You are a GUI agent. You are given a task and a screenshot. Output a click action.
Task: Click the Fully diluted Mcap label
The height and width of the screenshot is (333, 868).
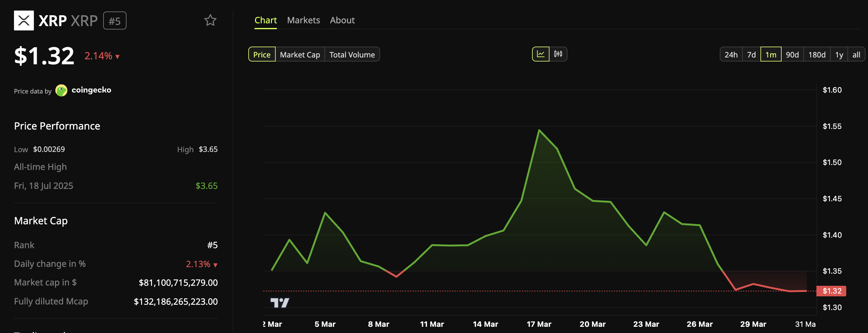tap(51, 301)
